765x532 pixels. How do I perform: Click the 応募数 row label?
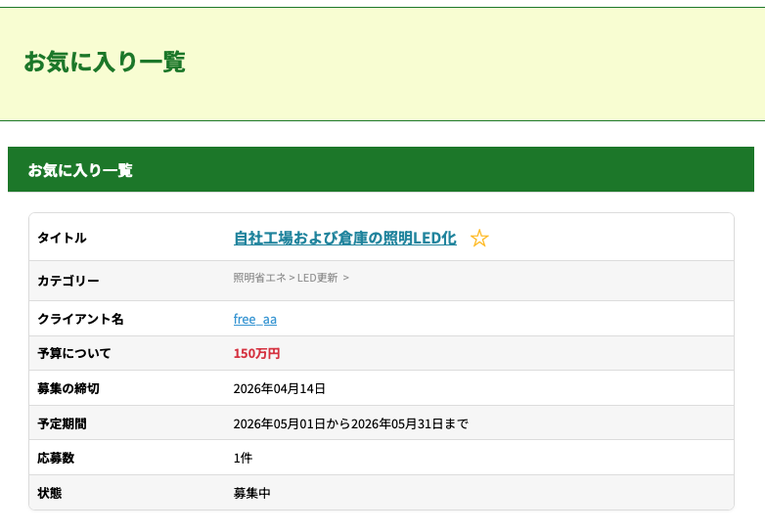(x=56, y=458)
